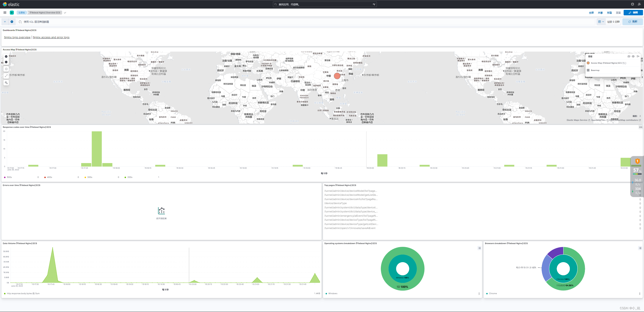644x312 pixels.
Task: Click the saved-state checkmark after breadcrumb
Action: coord(65,13)
